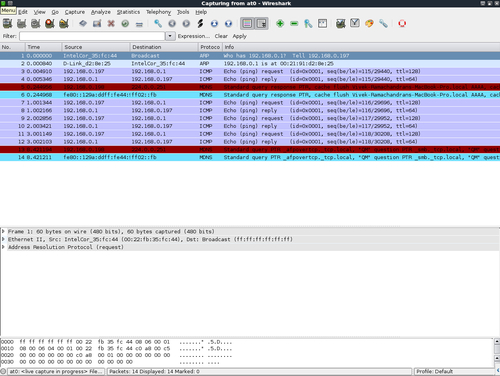The height and width of the screenshot is (376, 500).
Task: Select packet 6 MDNS response row
Action: [x=250, y=95]
